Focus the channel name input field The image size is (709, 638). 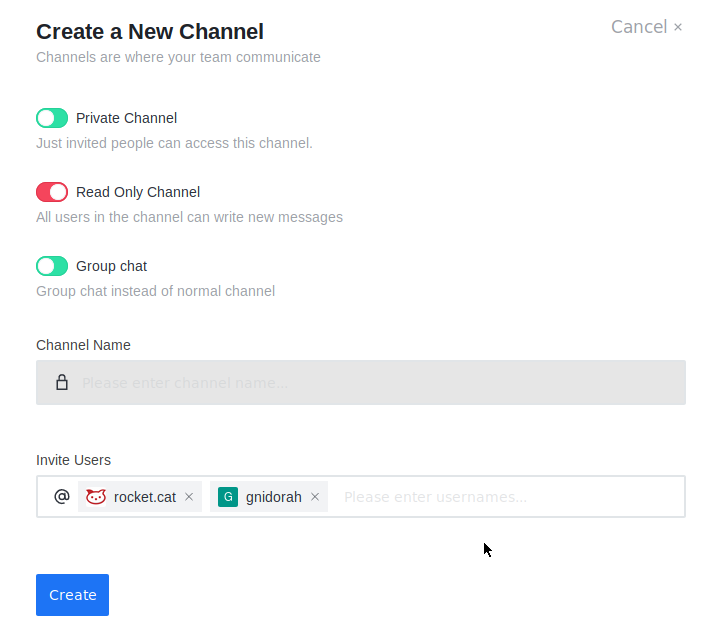(x=380, y=382)
